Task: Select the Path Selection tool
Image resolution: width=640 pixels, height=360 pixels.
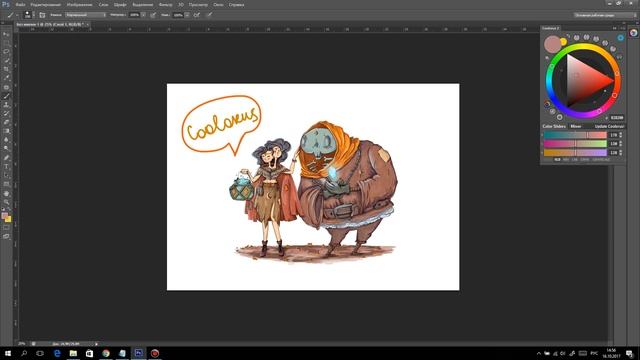Action: [6, 176]
